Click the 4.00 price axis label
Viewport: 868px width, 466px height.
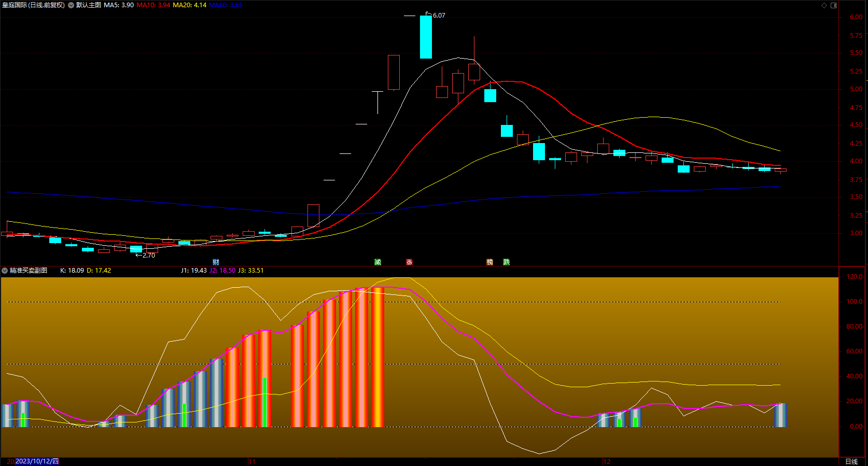pos(856,161)
